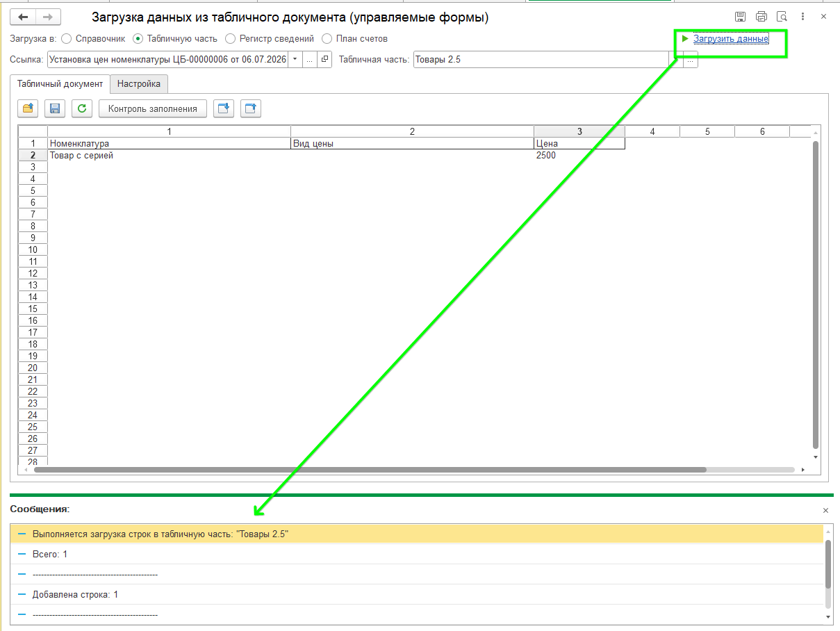Close the Сообщения panel

click(825, 510)
